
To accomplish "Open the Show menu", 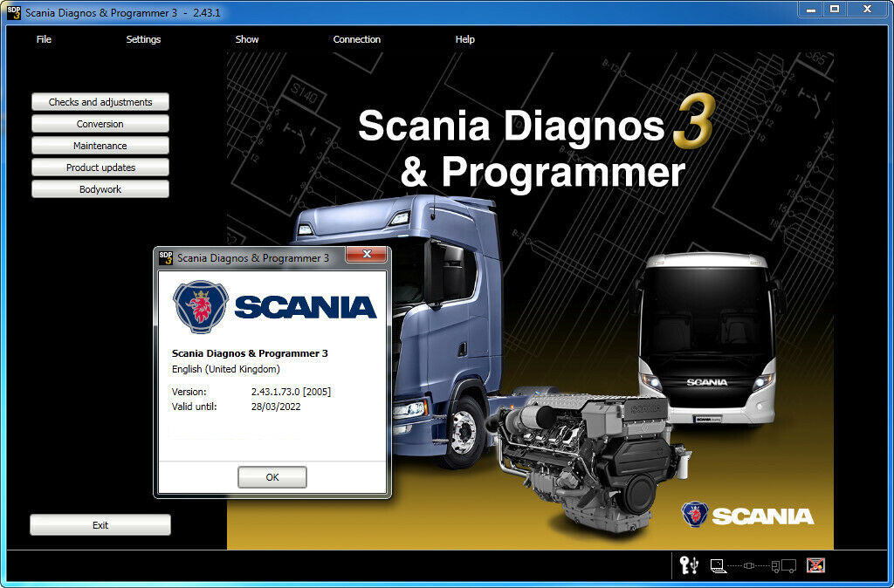I will (247, 39).
